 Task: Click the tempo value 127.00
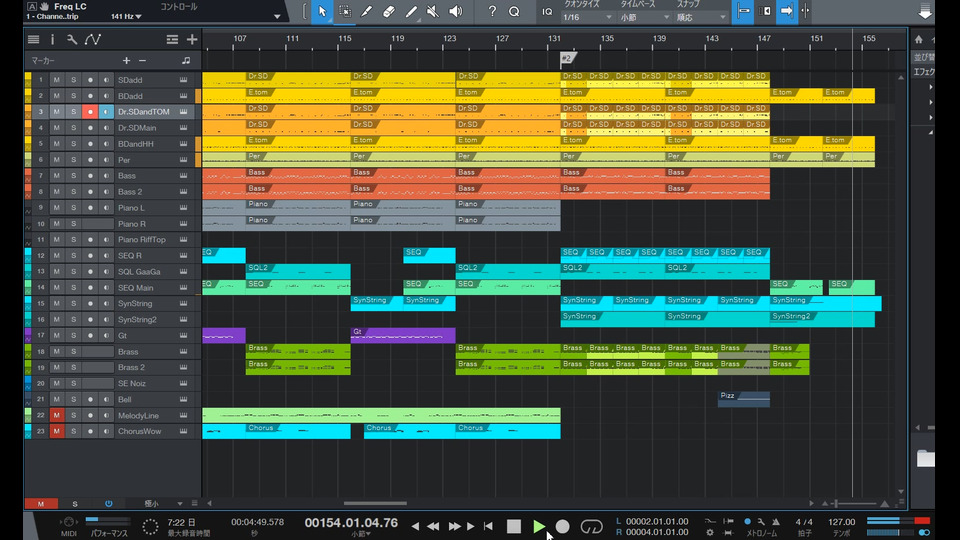pos(841,522)
